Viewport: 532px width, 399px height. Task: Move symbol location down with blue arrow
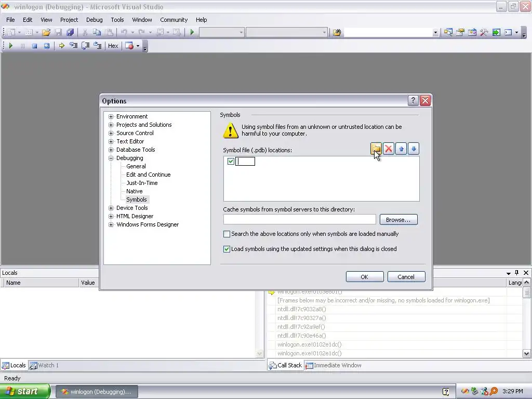point(414,149)
